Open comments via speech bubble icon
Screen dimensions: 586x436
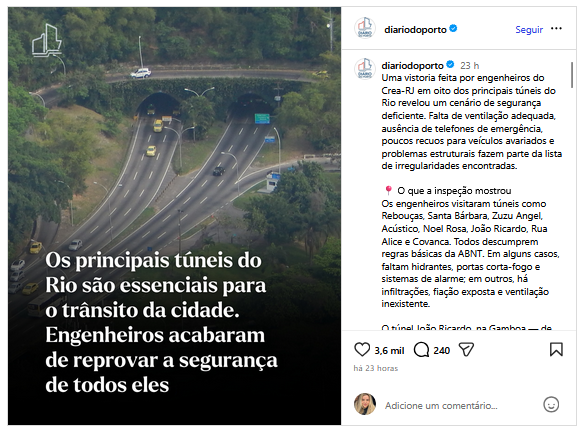tap(421, 350)
